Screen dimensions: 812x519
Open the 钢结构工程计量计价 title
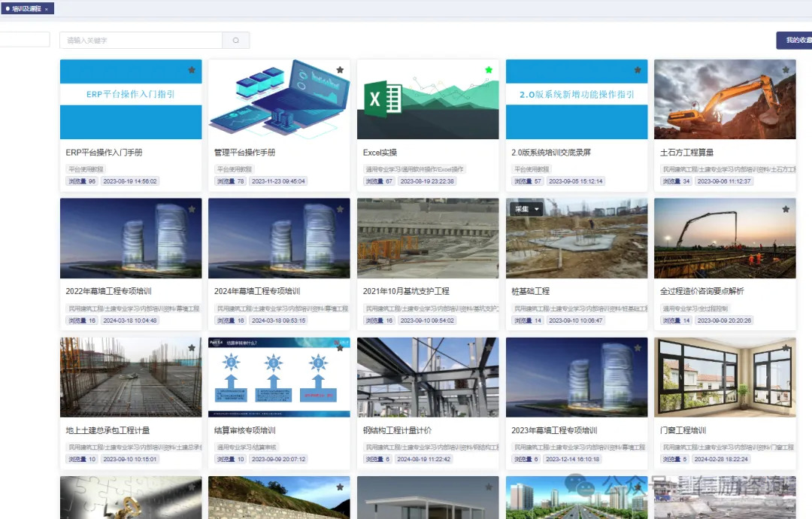pos(398,430)
